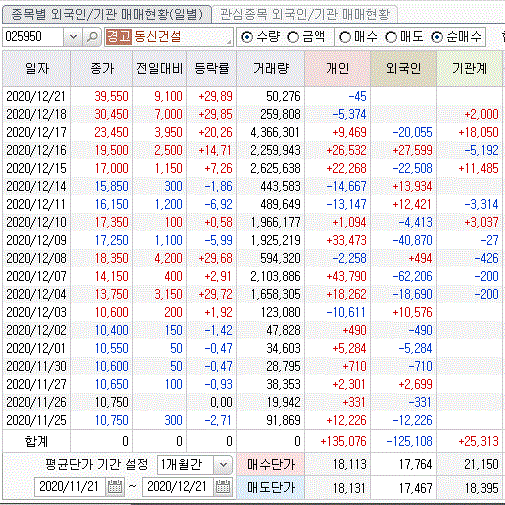Click individual value +43,790
The image size is (505, 505).
pyautogui.click(x=346, y=276)
